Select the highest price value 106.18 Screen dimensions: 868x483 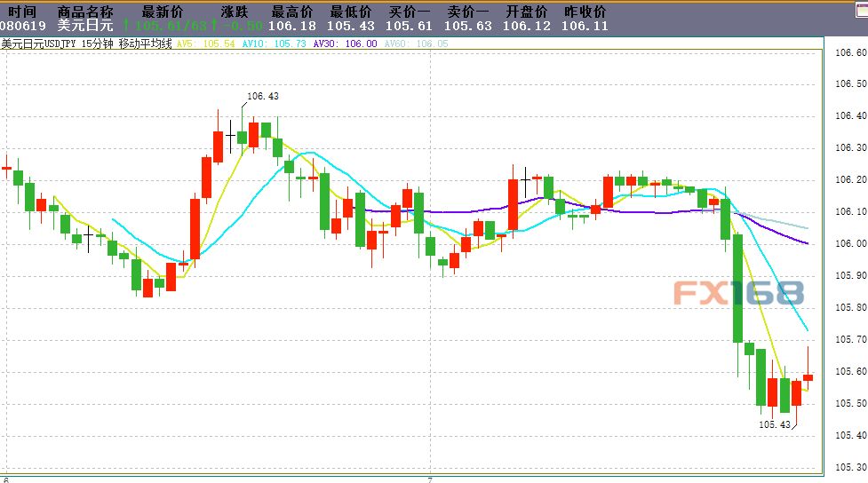pos(291,26)
